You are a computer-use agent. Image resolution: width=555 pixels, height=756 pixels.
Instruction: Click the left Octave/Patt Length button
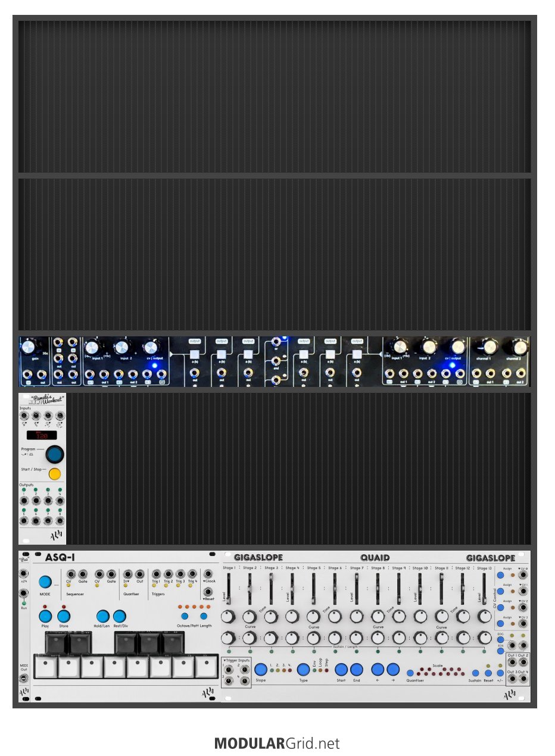click(185, 616)
